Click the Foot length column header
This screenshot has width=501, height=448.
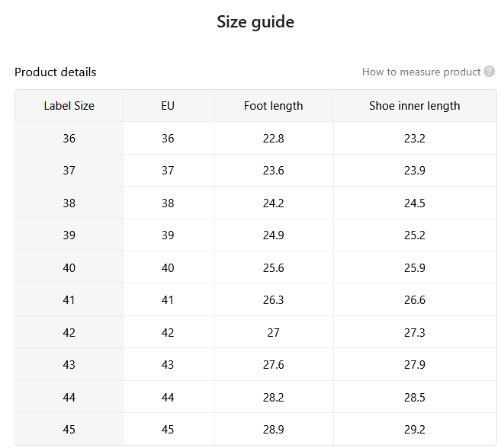274,106
